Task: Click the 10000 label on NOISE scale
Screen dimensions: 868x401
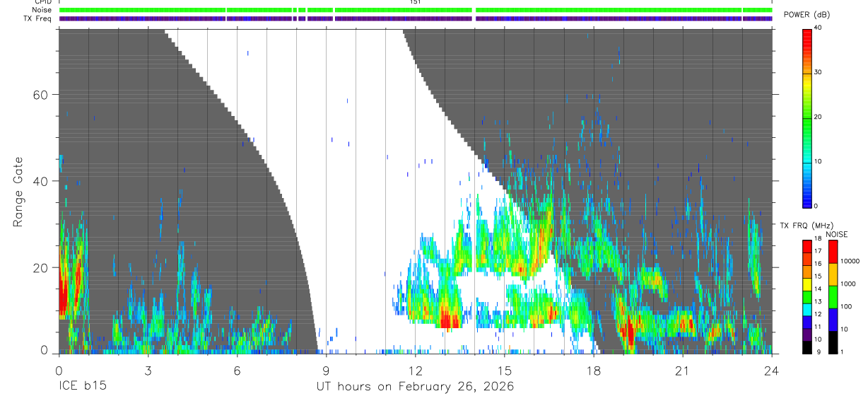Action: click(849, 261)
